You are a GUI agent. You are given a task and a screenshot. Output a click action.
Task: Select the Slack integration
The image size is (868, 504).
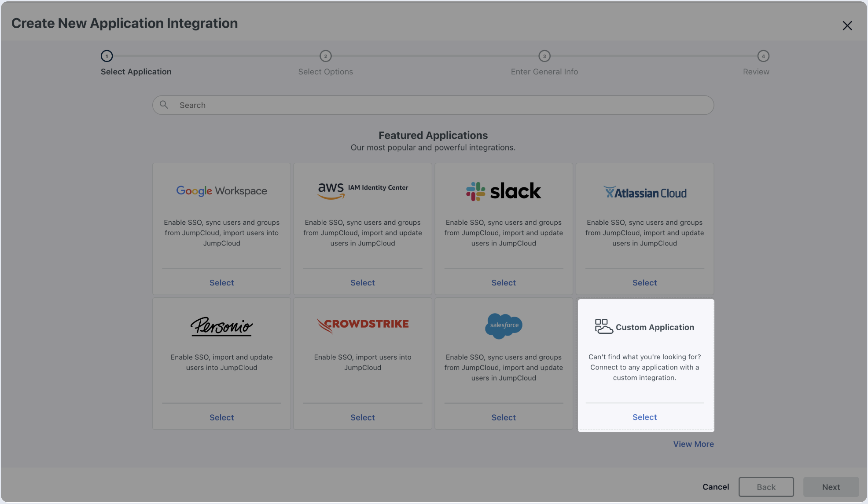504,283
